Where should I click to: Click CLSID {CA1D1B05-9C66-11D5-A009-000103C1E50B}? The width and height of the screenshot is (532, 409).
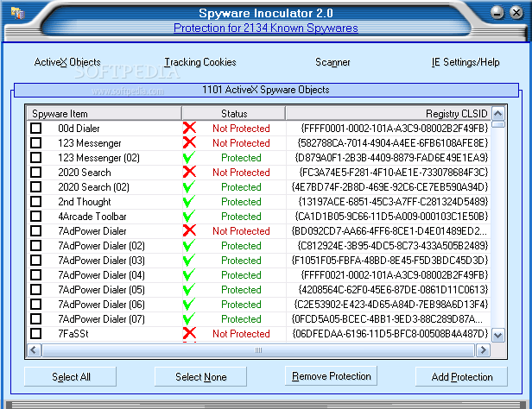pyautogui.click(x=391, y=217)
